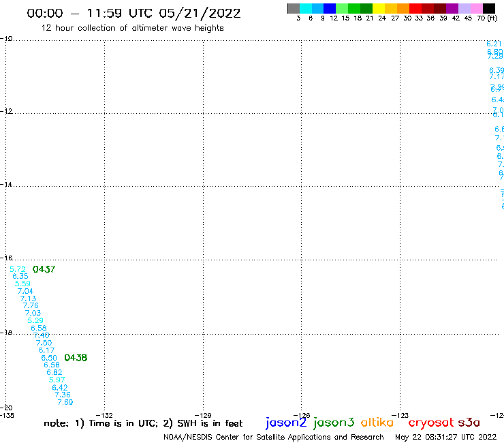
Task: Click the wave height value 6.39 at right edge
Action: click(x=497, y=70)
